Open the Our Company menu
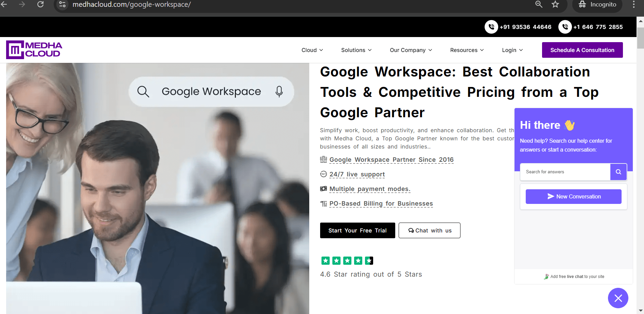Viewport: 644px width, 314px height. click(411, 50)
